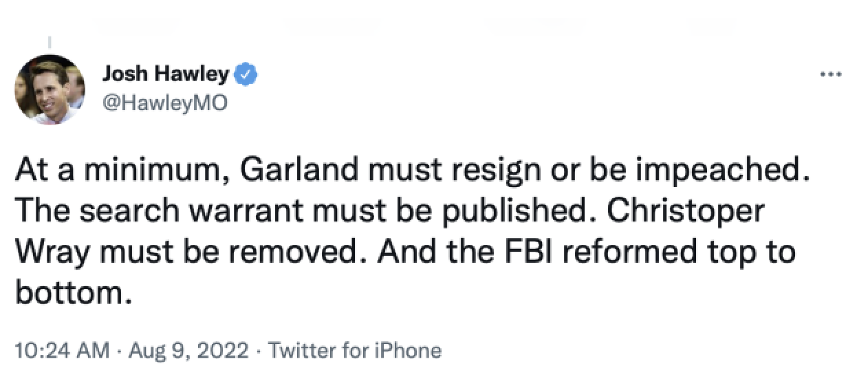Image resolution: width=868 pixels, height=388 pixels.
Task: Click the Aug 9, 2022 date
Action: (x=189, y=350)
